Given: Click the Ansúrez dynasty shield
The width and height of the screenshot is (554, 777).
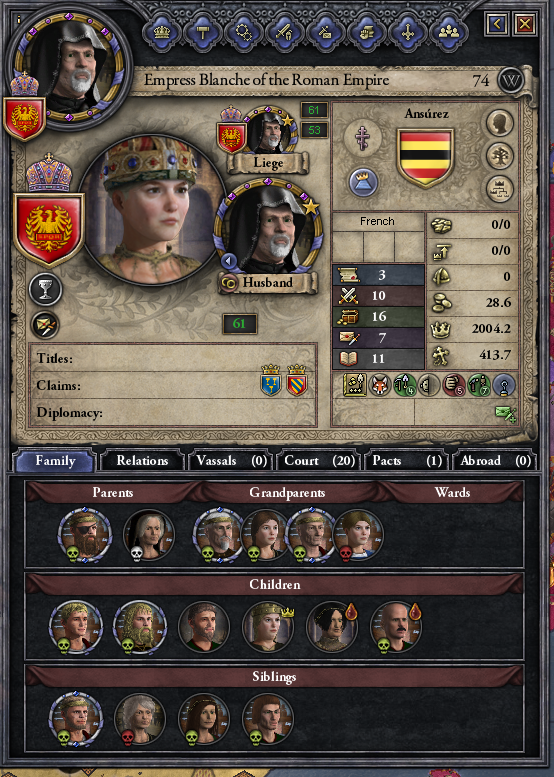Looking at the screenshot, I should 425,158.
